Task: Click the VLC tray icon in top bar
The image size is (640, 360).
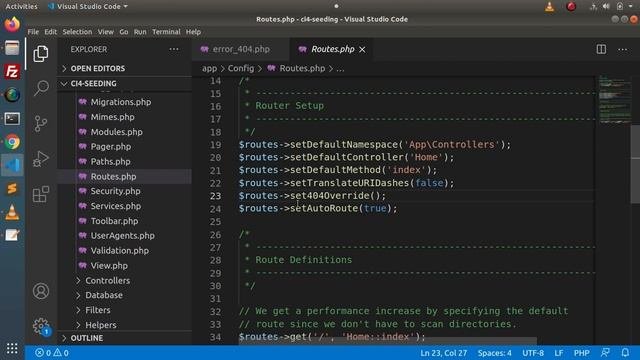Action: [x=550, y=7]
